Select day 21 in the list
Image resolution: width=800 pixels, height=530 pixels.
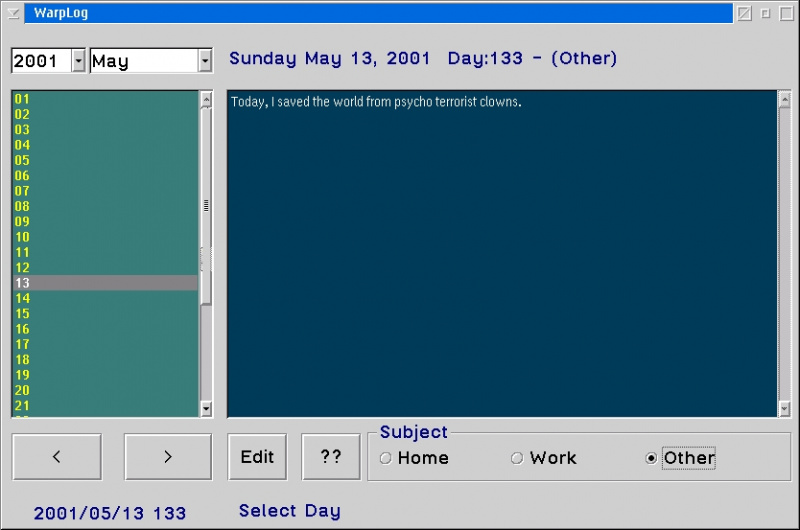pyautogui.click(x=105, y=406)
